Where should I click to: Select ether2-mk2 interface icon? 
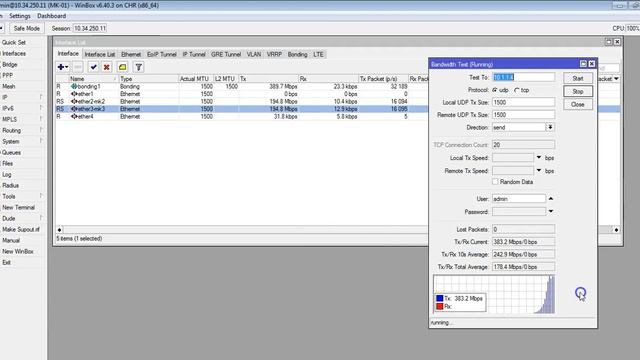(x=74, y=101)
